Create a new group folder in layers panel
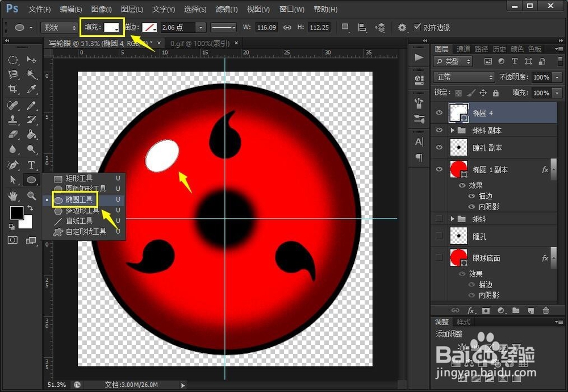This screenshot has width=568, height=392. [x=516, y=311]
